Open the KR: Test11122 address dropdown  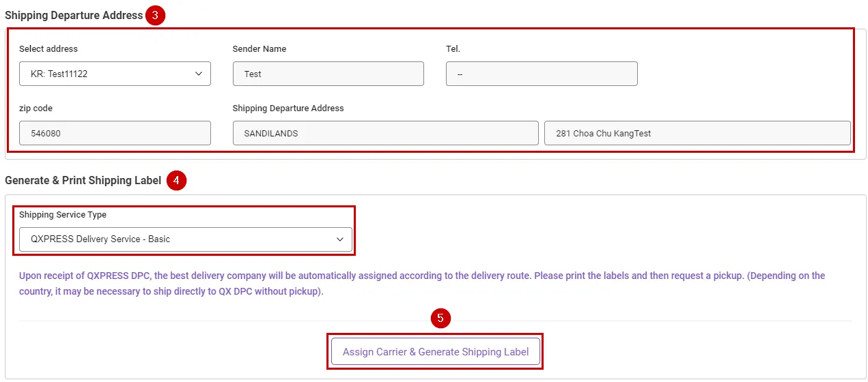point(115,74)
